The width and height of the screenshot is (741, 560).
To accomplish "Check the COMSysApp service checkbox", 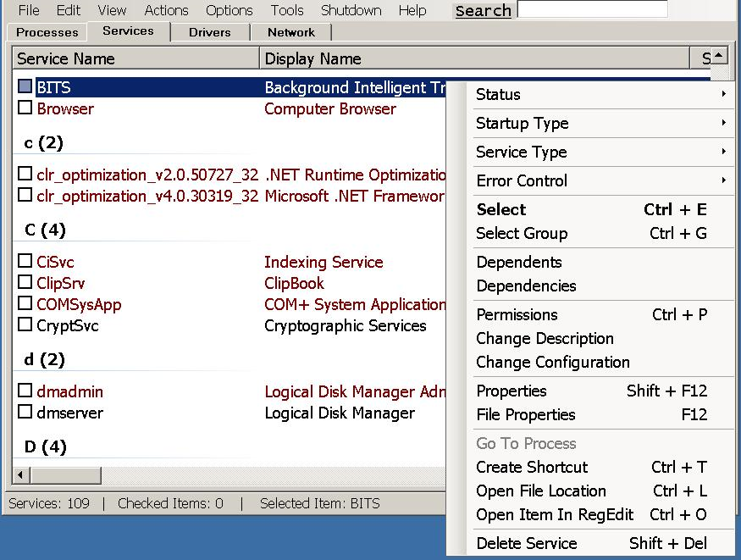I will coord(25,303).
